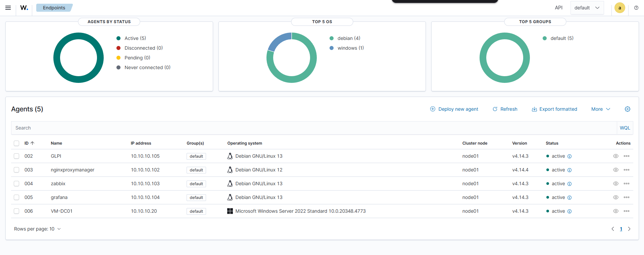Click status info icon for agent 006
This screenshot has height=255, width=644.
[x=569, y=211]
